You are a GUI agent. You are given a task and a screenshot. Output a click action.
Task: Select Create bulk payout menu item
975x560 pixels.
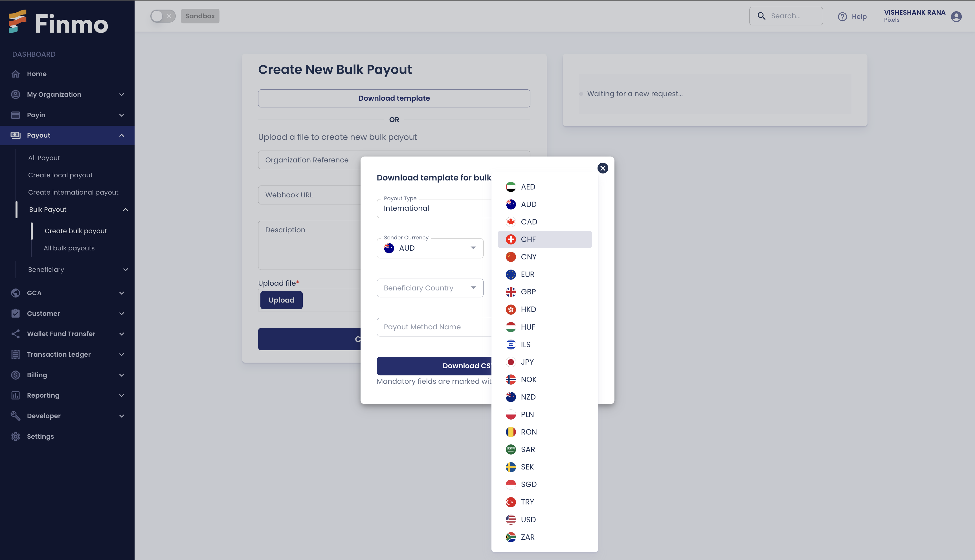pos(76,231)
